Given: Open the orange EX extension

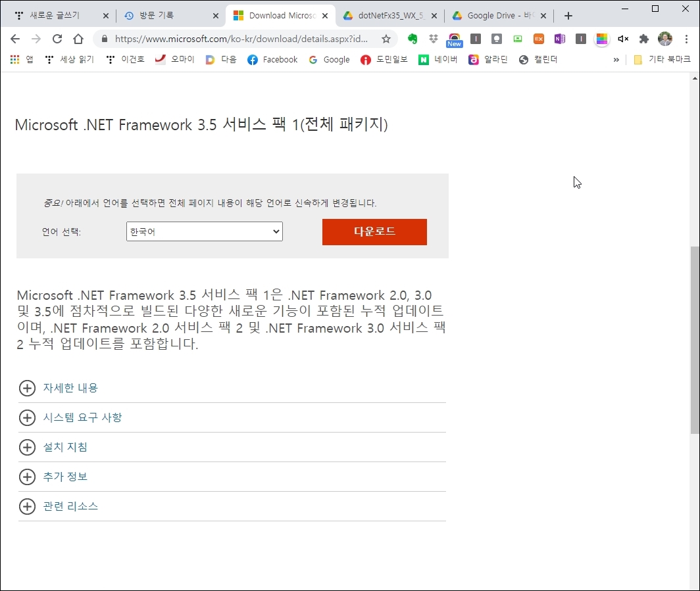Looking at the screenshot, I should pyautogui.click(x=539, y=39).
